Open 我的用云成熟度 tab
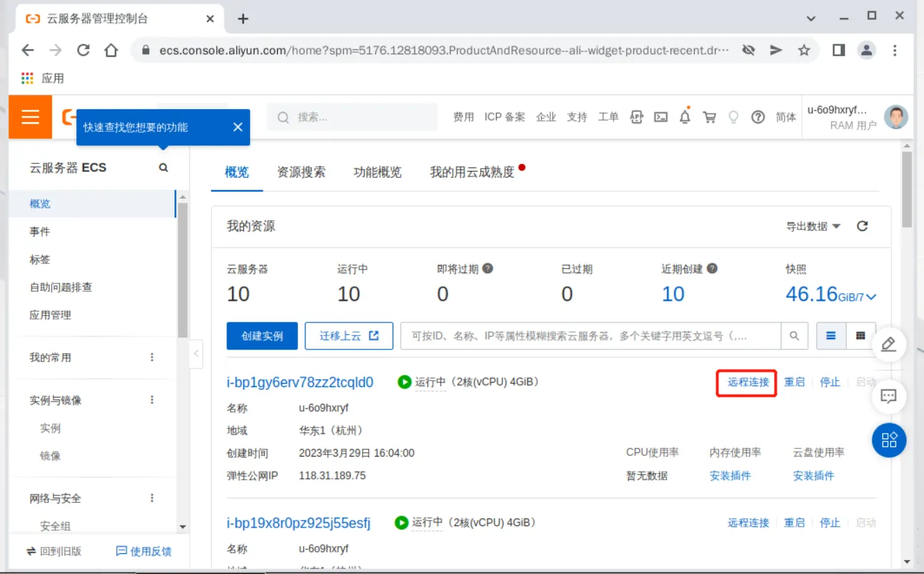 (472, 172)
